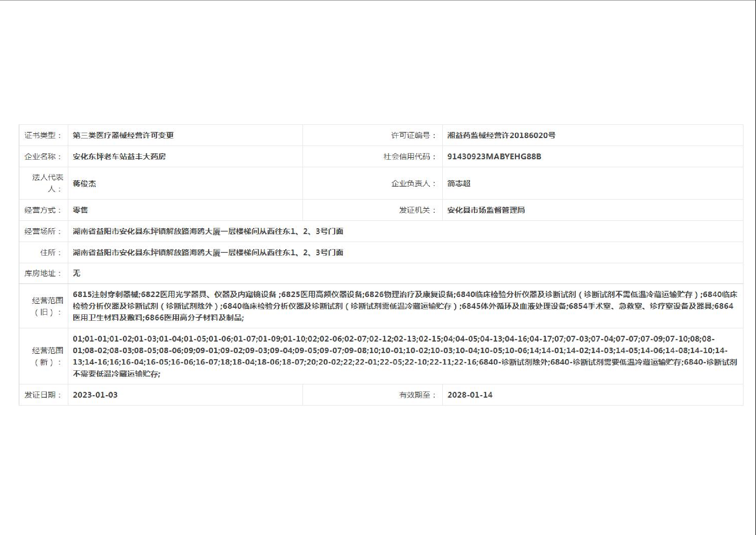
Task: Click expiry date 2028-01-14
Action: coord(470,395)
